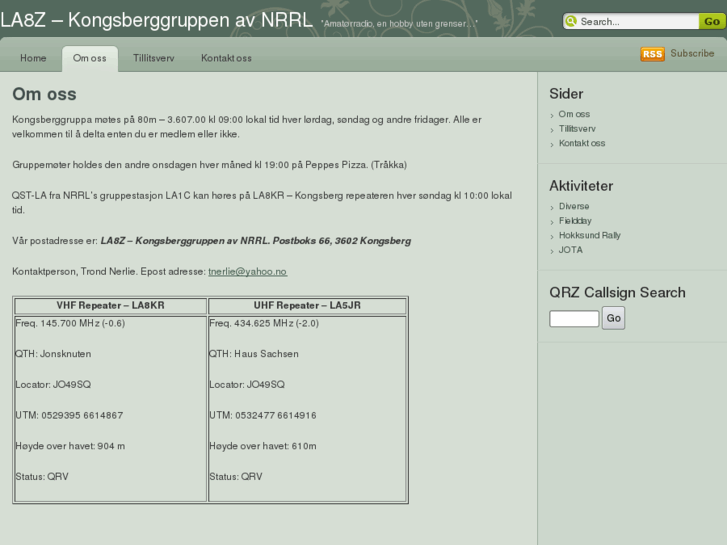Click the Sider sidebar heading
The height and width of the screenshot is (545, 727).
tap(566, 94)
